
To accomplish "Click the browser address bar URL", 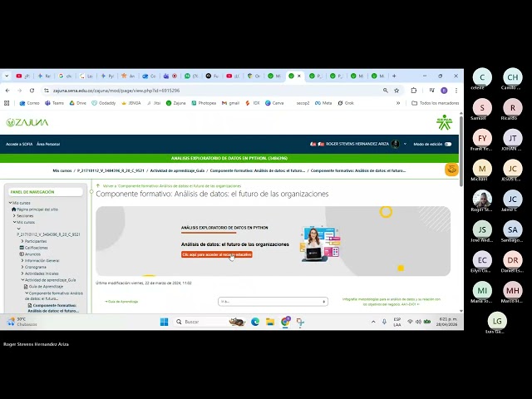I will pos(116,91).
